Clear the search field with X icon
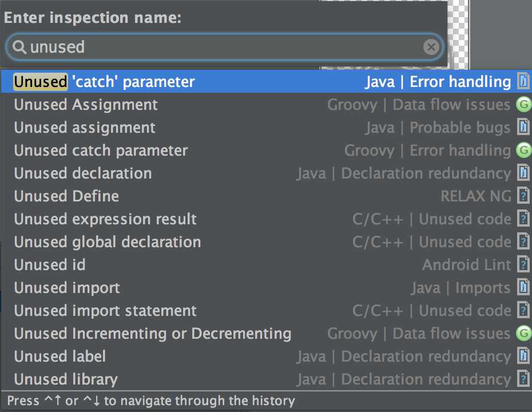532x412 pixels. coord(431,47)
